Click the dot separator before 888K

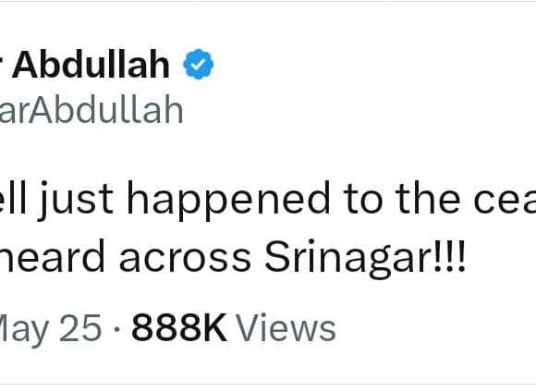point(117,329)
